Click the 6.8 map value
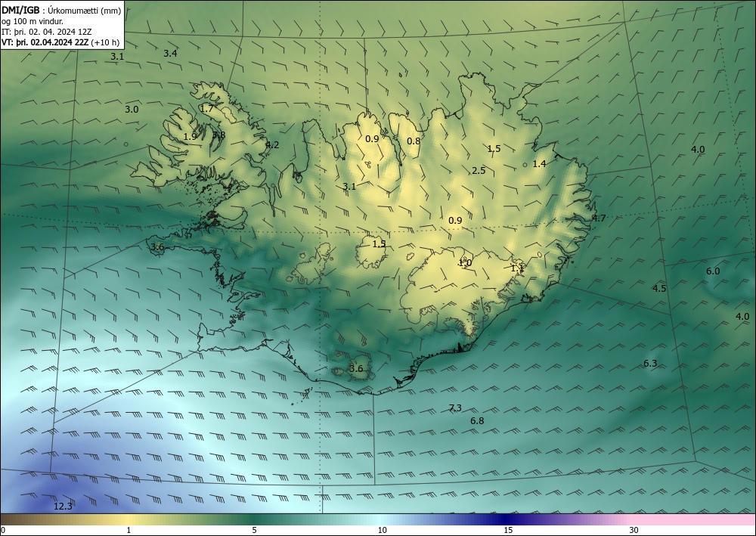This screenshot has height=536, width=756. pos(477,421)
